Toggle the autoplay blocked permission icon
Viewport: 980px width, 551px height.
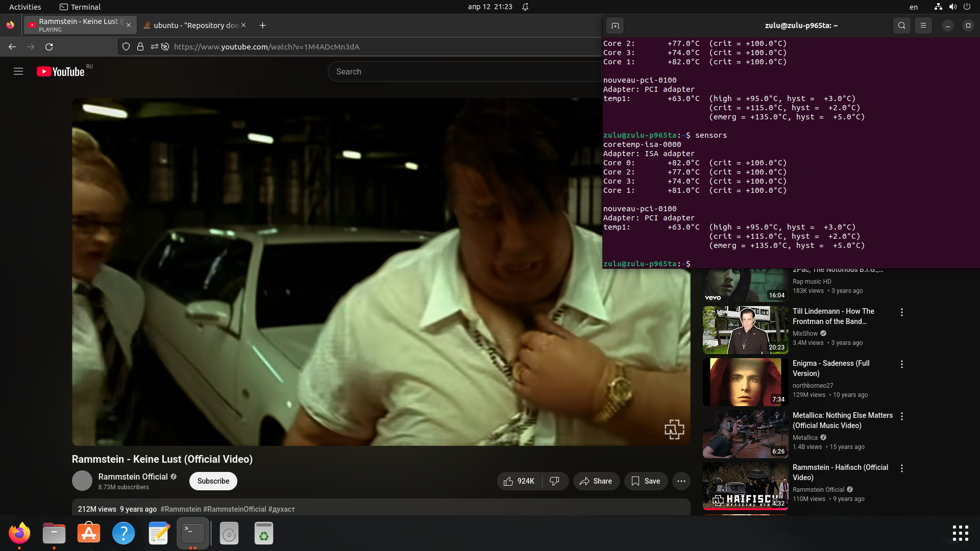coord(165,47)
